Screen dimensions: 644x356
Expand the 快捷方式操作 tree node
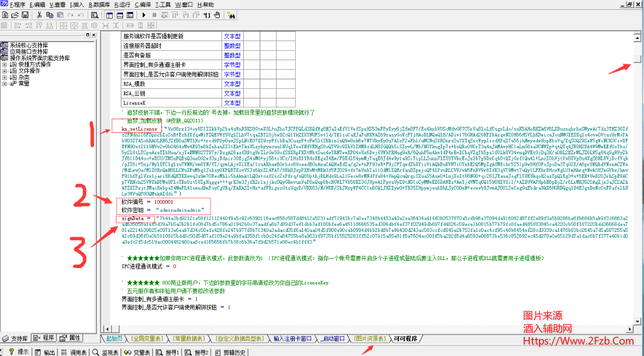[x=5, y=65]
